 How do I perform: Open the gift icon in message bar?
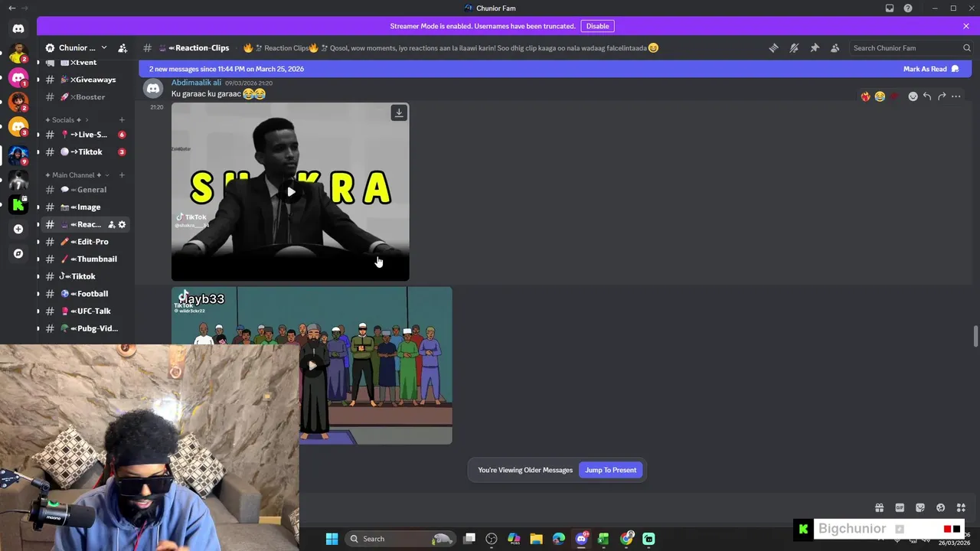[x=879, y=507]
